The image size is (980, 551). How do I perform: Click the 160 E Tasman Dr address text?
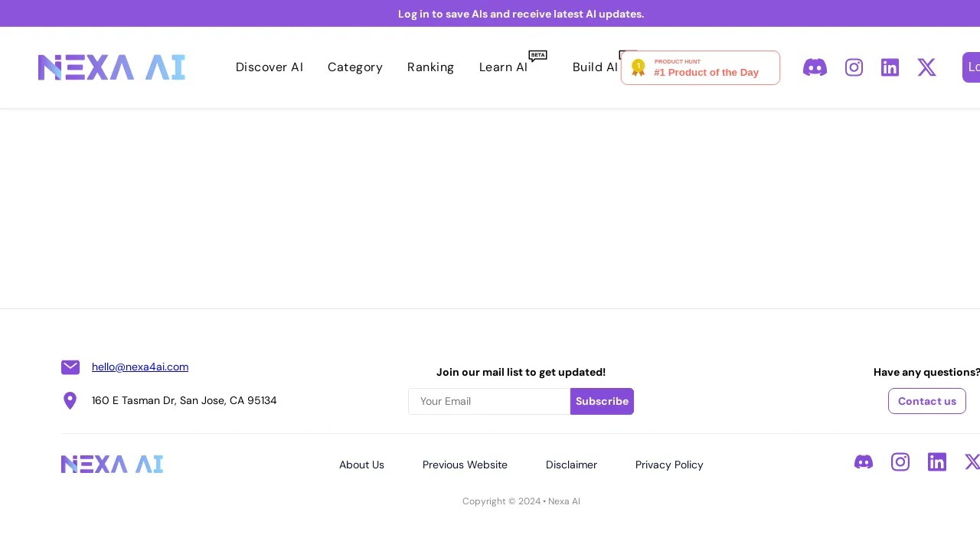[185, 400]
